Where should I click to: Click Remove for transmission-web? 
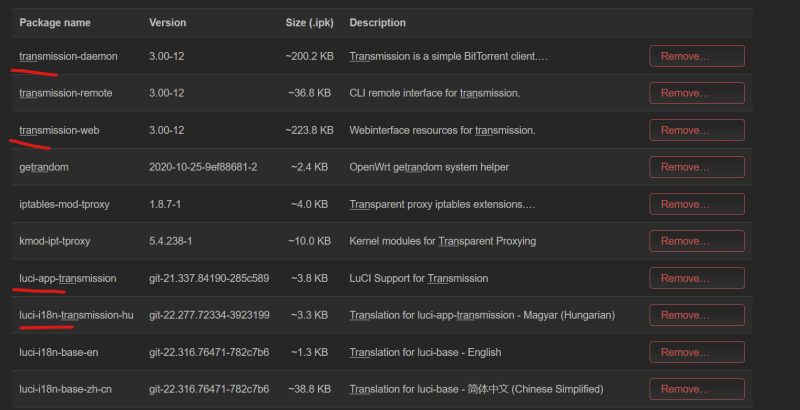(696, 130)
